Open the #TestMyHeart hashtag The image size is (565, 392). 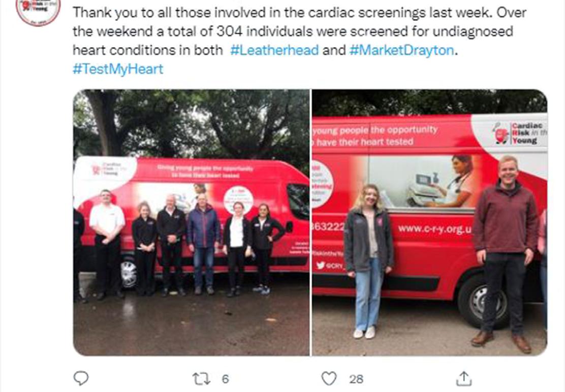pos(118,69)
